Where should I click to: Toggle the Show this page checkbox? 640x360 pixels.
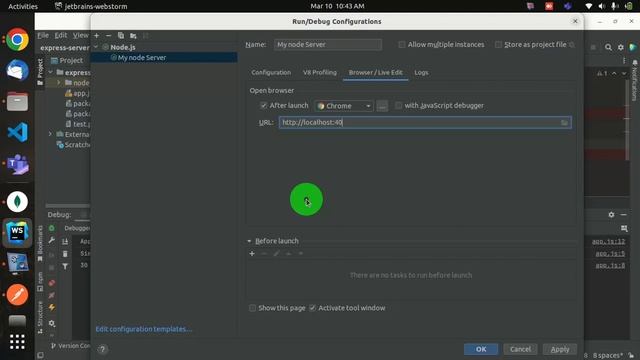(x=252, y=308)
